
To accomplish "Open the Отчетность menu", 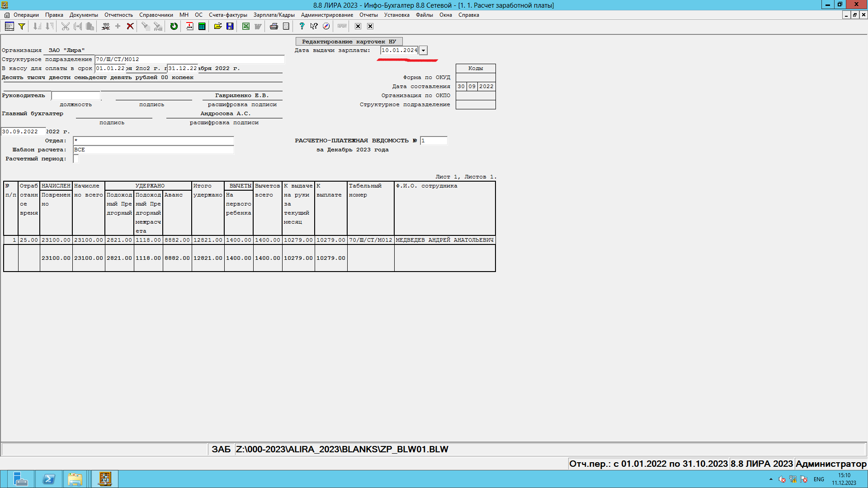I will (118, 15).
